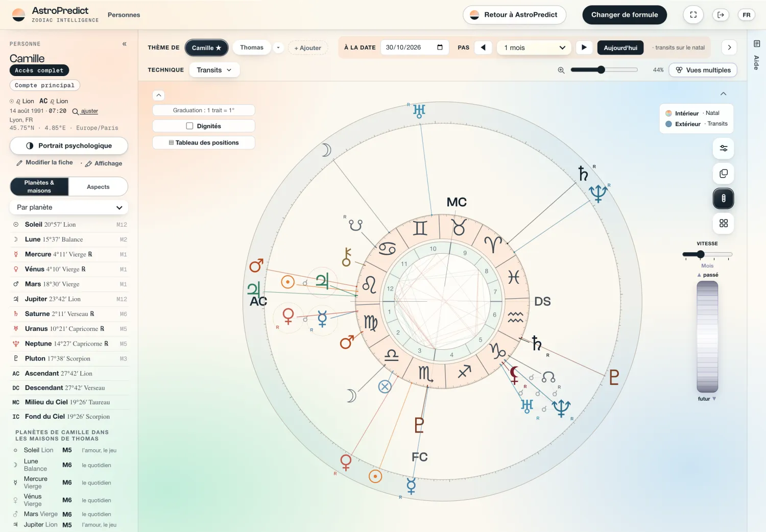Viewport: 766px width, 532px height.
Task: Adjust the zoom slider handle
Action: pos(601,70)
